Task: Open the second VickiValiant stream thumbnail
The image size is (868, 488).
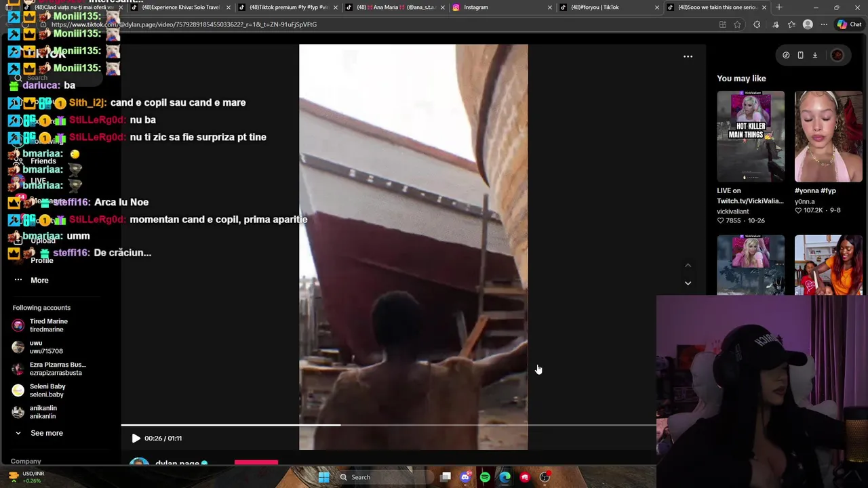Action: tap(751, 265)
